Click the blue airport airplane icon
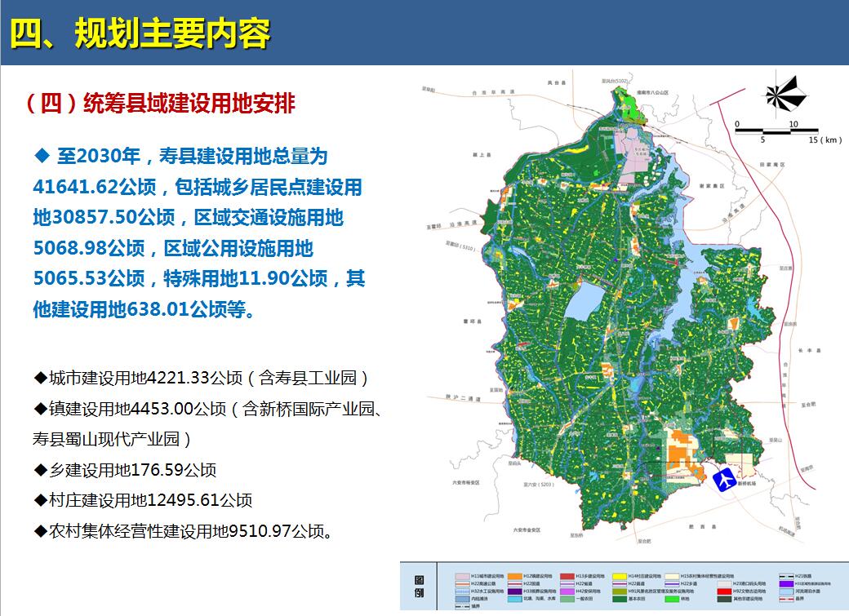This screenshot has width=849, height=616. [723, 481]
